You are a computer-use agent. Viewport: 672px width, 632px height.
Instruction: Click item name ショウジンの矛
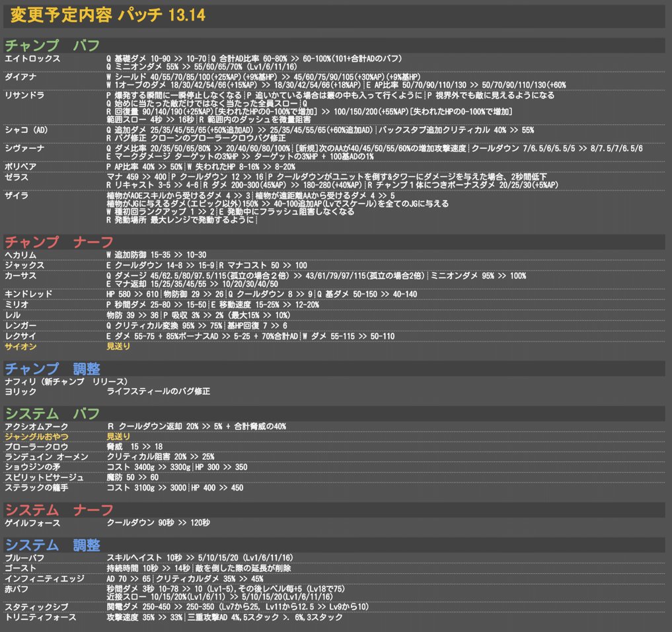point(32,467)
